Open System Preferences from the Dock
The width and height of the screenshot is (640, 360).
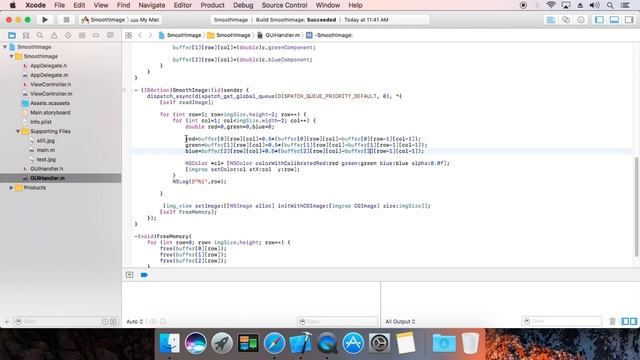click(379, 342)
